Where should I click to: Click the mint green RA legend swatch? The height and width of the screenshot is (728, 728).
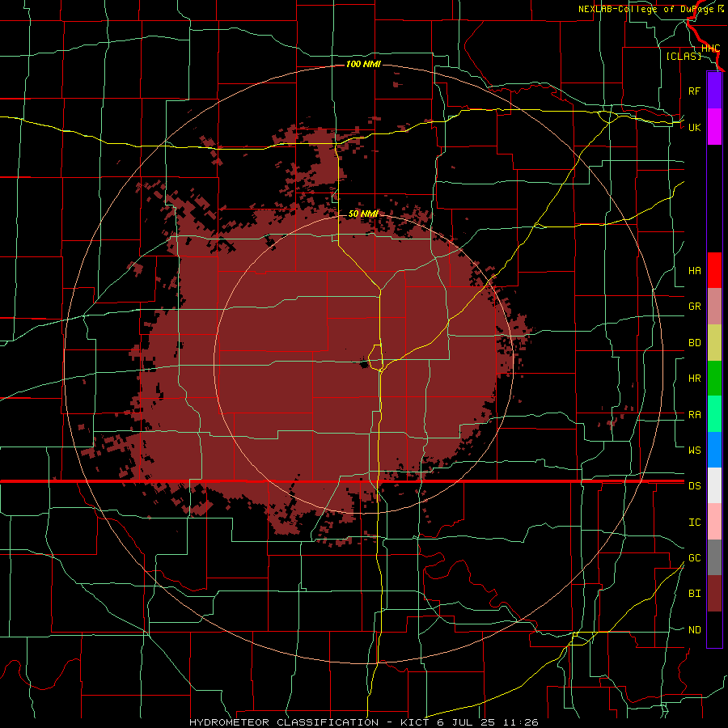pyautogui.click(x=714, y=414)
